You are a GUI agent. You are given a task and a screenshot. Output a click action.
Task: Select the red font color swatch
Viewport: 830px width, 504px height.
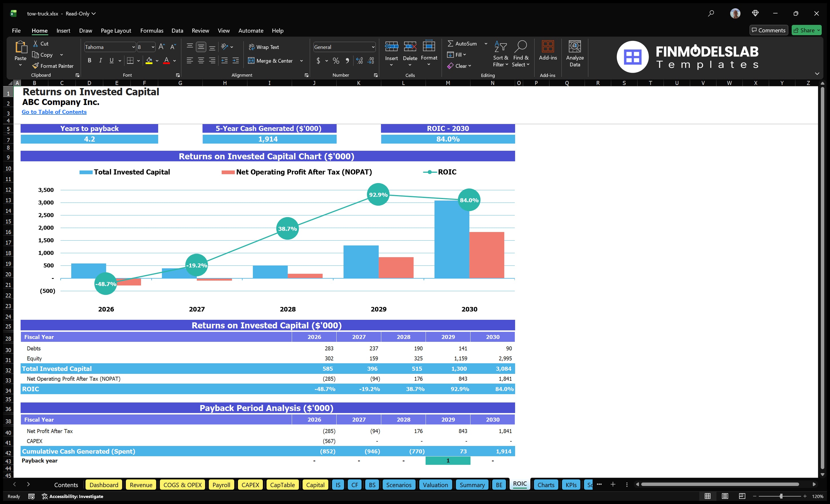click(166, 63)
